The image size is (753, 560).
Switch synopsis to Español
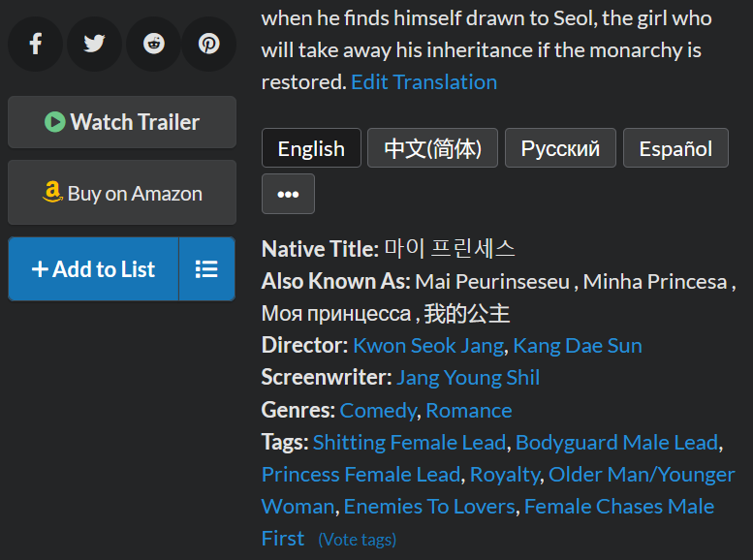(x=675, y=148)
